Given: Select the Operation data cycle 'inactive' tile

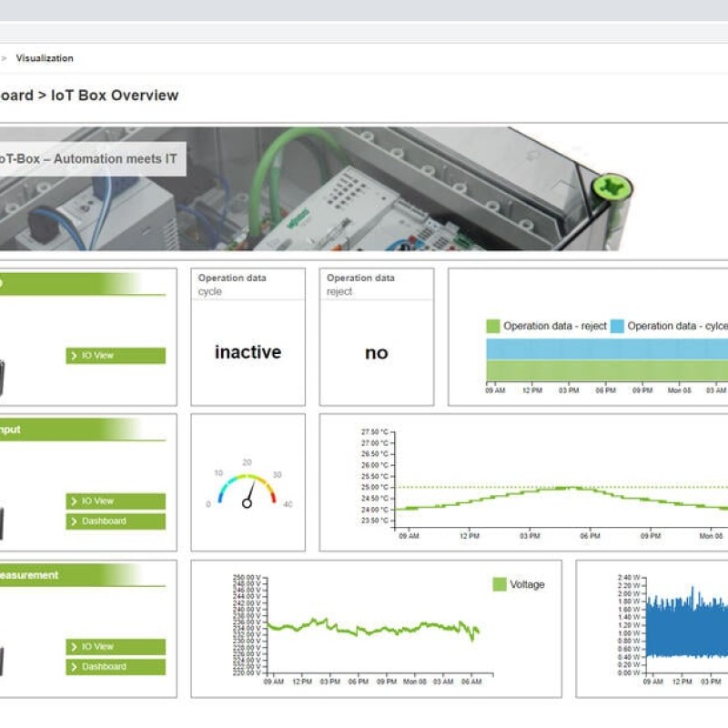Looking at the screenshot, I should [x=248, y=352].
